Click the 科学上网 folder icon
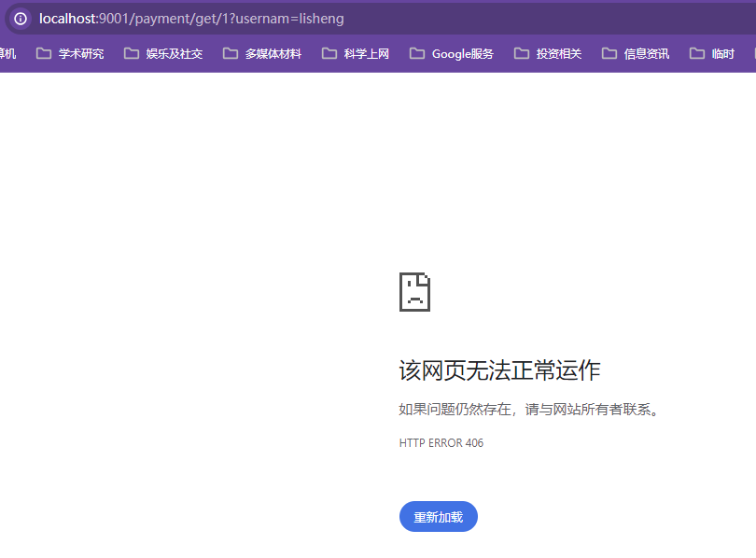The height and width of the screenshot is (558, 756). [329, 53]
